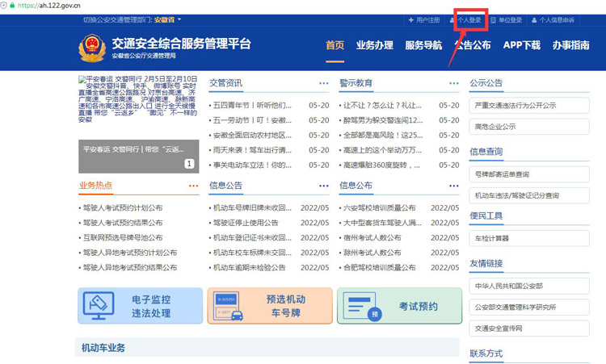Viewport: 606px width, 364px height.
Task: Click 单位登录 link
Action: (x=507, y=20)
